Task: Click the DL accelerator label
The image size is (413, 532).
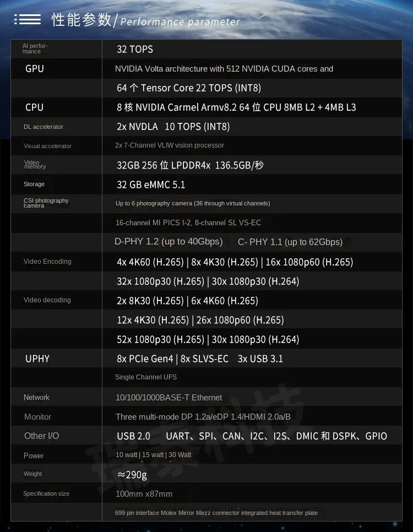Action: (x=44, y=127)
